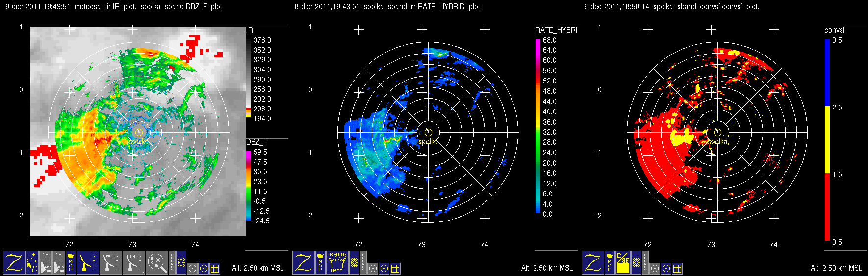Click the left plot title 'meteosat_ir IR plot'
This screenshot has height=276, width=868.
pyautogui.click(x=105, y=7)
